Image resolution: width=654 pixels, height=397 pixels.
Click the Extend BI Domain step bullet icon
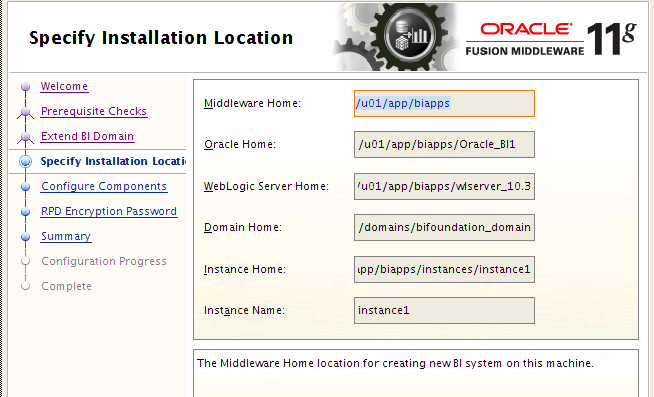(25, 137)
